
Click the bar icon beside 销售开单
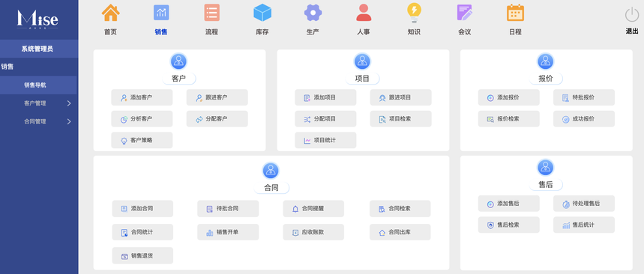point(209,233)
